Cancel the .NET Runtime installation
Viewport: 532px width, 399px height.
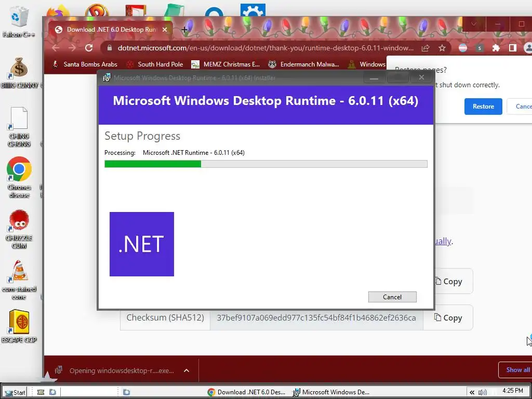pyautogui.click(x=392, y=297)
